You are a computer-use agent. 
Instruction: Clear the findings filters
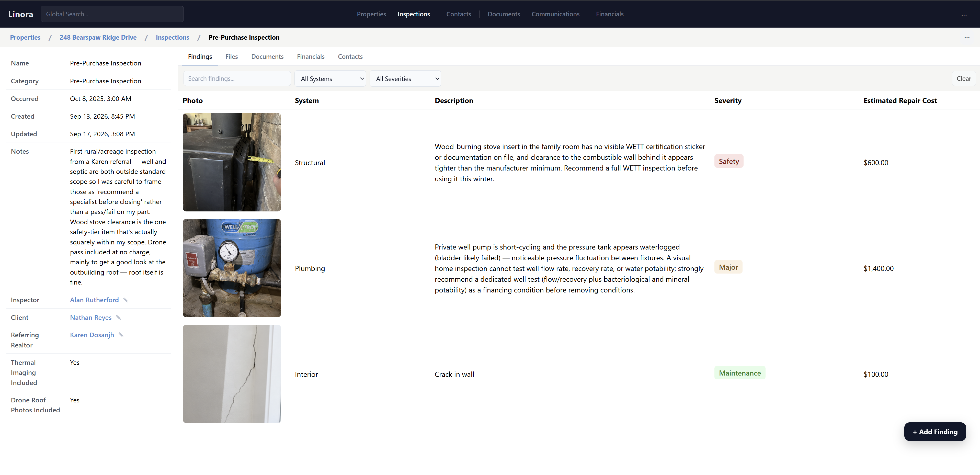[963, 79]
